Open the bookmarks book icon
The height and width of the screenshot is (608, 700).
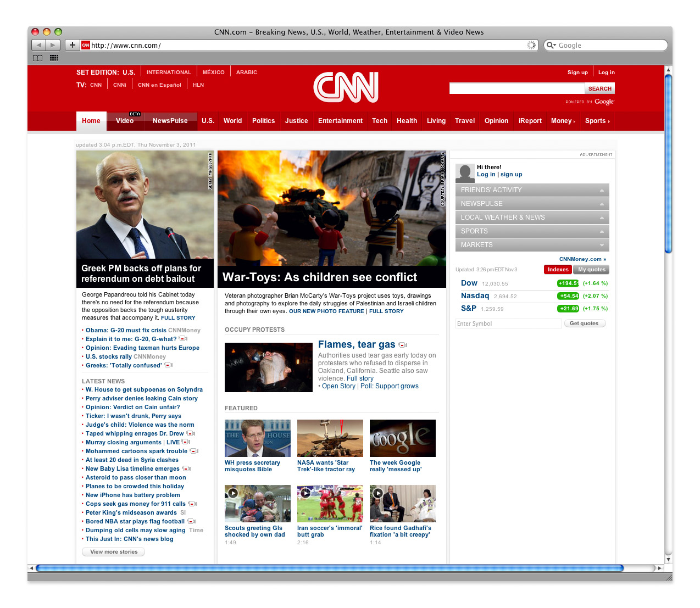coord(37,58)
